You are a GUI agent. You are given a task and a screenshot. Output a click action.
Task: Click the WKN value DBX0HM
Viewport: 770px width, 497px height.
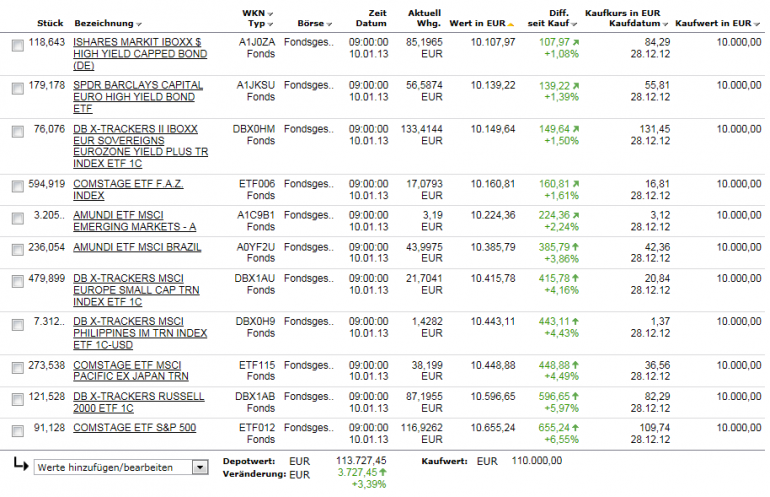(254, 129)
